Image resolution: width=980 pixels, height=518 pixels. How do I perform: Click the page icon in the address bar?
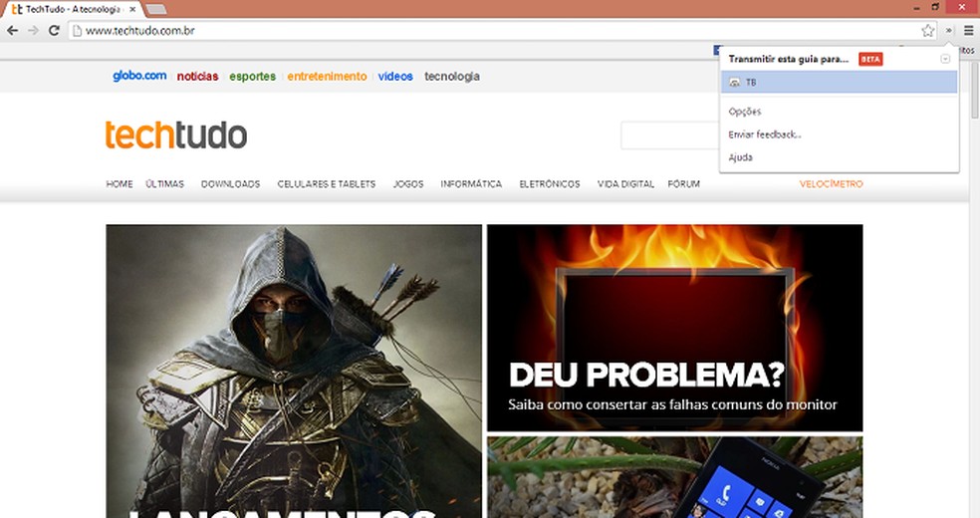[77, 31]
